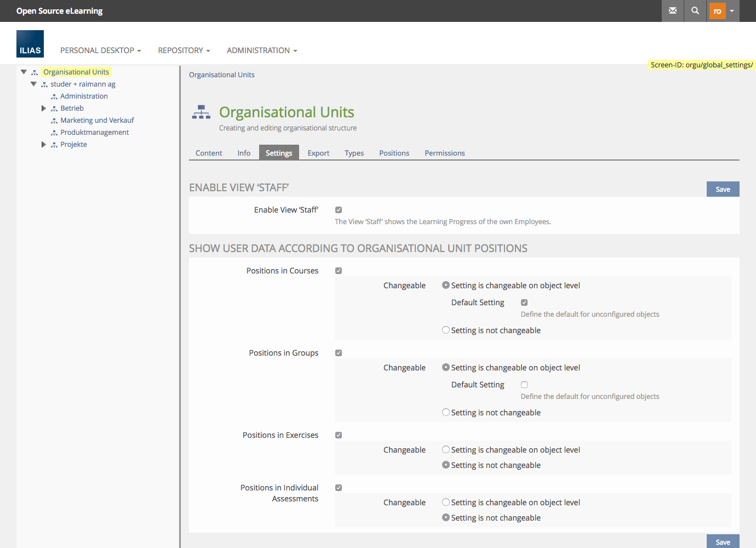Screen dimensions: 756x548
Task: Enable Default Setting under Positions in Groups
Action: click(524, 385)
